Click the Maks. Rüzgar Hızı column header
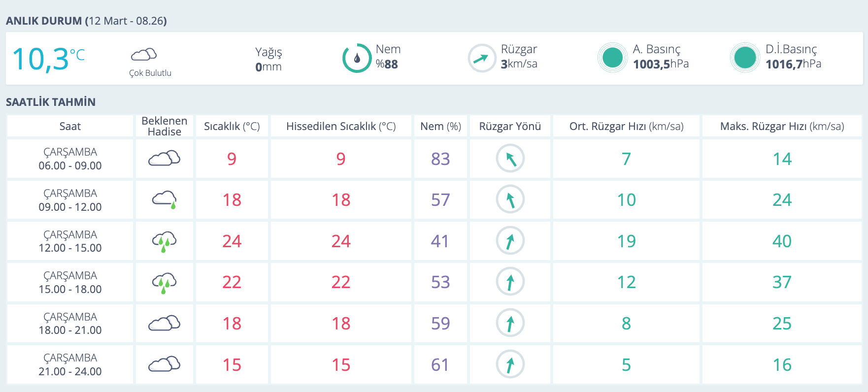Image resolution: width=868 pixels, height=392 pixels. [x=782, y=127]
